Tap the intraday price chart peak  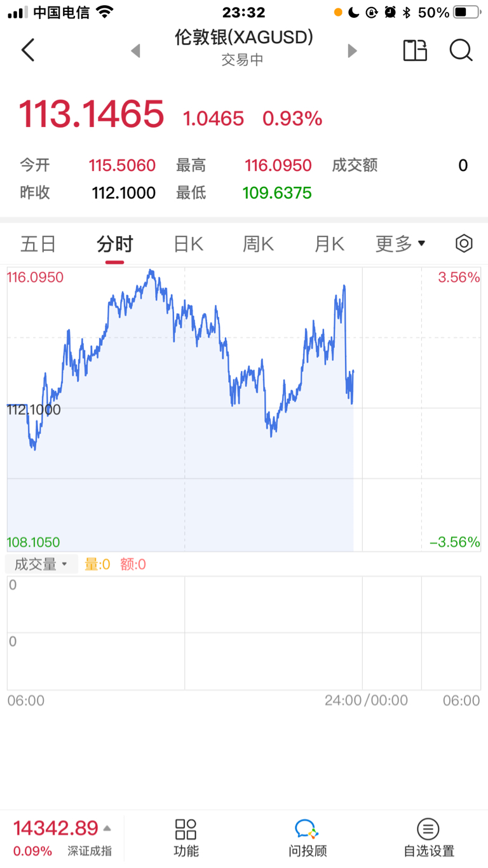[x=151, y=271]
